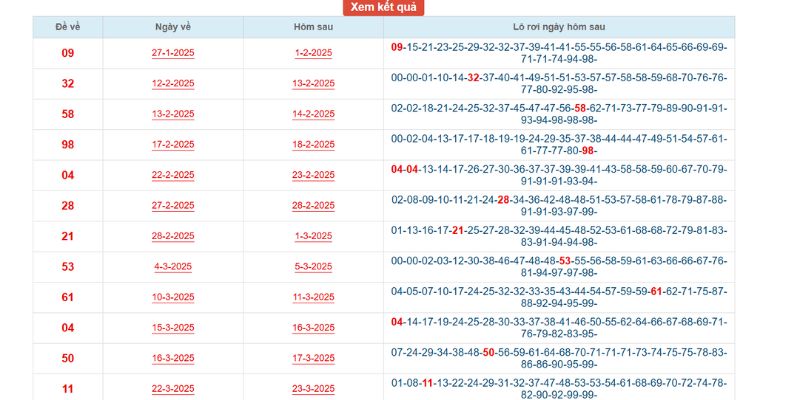
Task: Click the 22-2-2025 date link
Action: click(x=173, y=176)
